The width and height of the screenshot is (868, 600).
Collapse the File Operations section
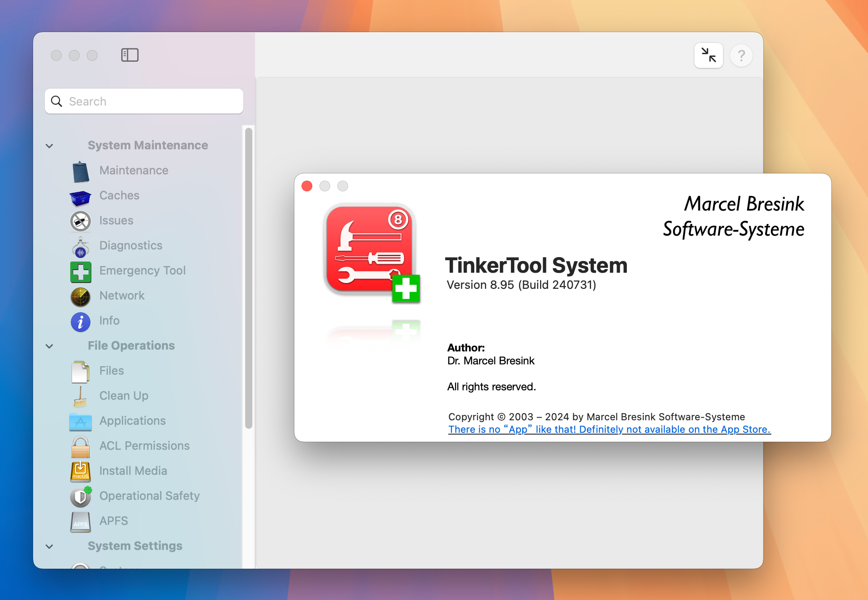coord(50,346)
